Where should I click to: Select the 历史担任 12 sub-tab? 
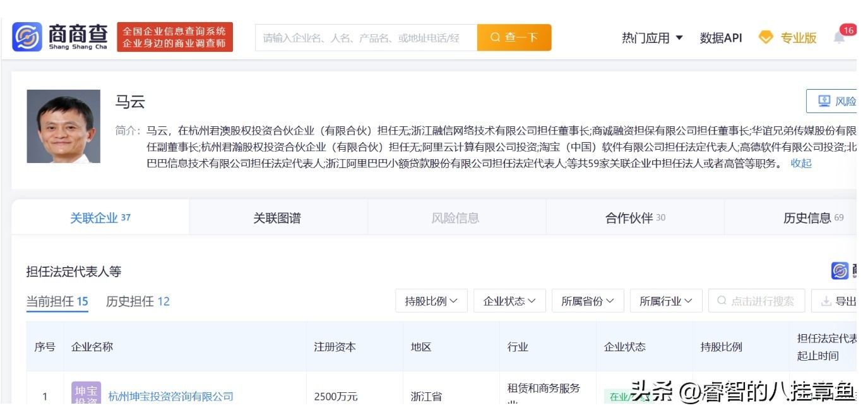[x=138, y=301]
